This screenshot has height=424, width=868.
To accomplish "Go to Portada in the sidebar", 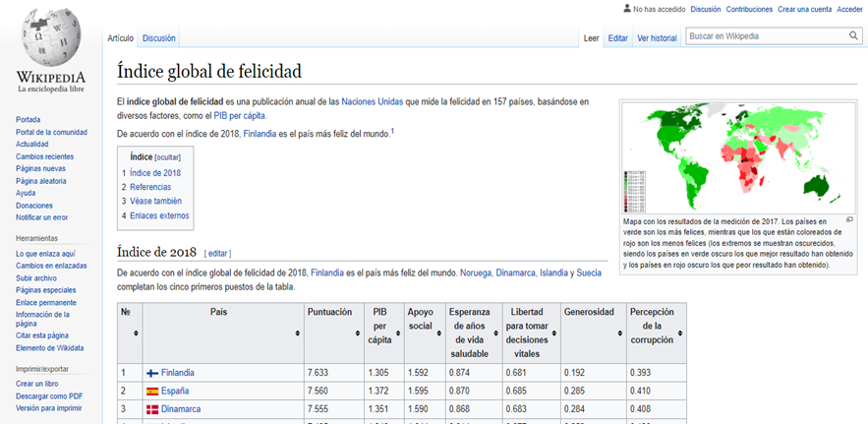I will pos(28,120).
